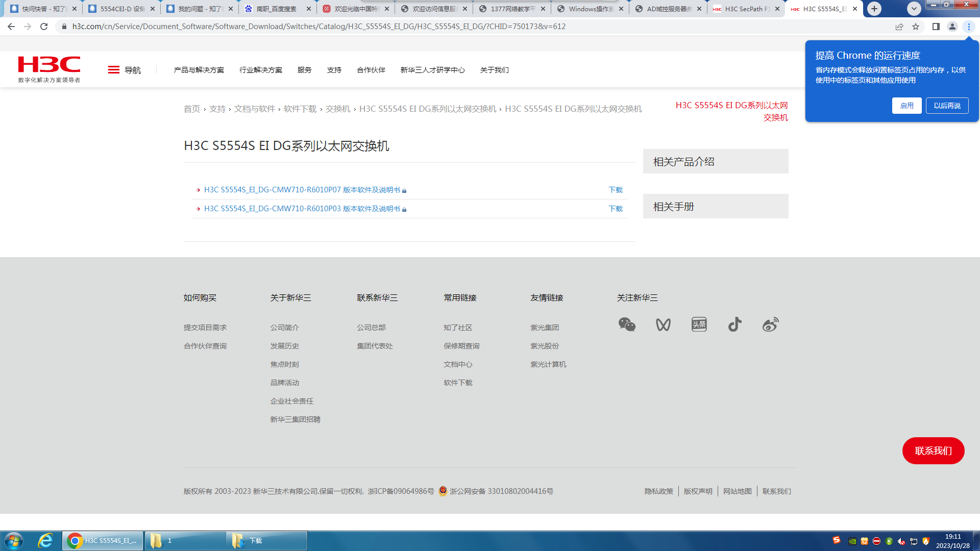
Task: Open the tab search dropdown arrow
Action: coord(914,9)
